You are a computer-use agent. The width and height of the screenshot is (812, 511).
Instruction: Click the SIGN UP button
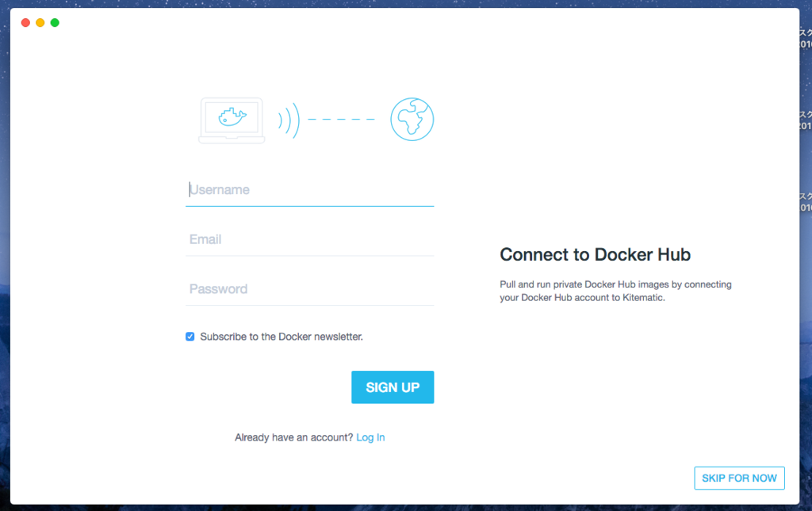pos(393,387)
